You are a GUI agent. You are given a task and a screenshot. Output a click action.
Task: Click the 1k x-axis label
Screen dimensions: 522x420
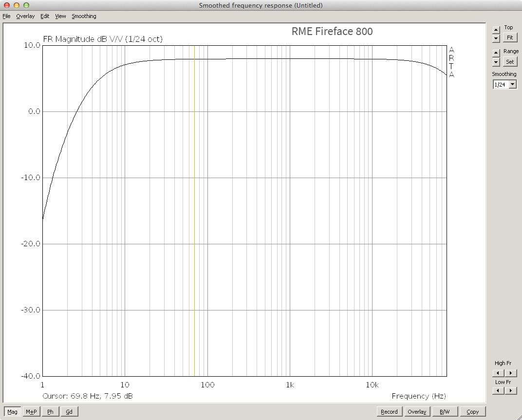coord(290,385)
